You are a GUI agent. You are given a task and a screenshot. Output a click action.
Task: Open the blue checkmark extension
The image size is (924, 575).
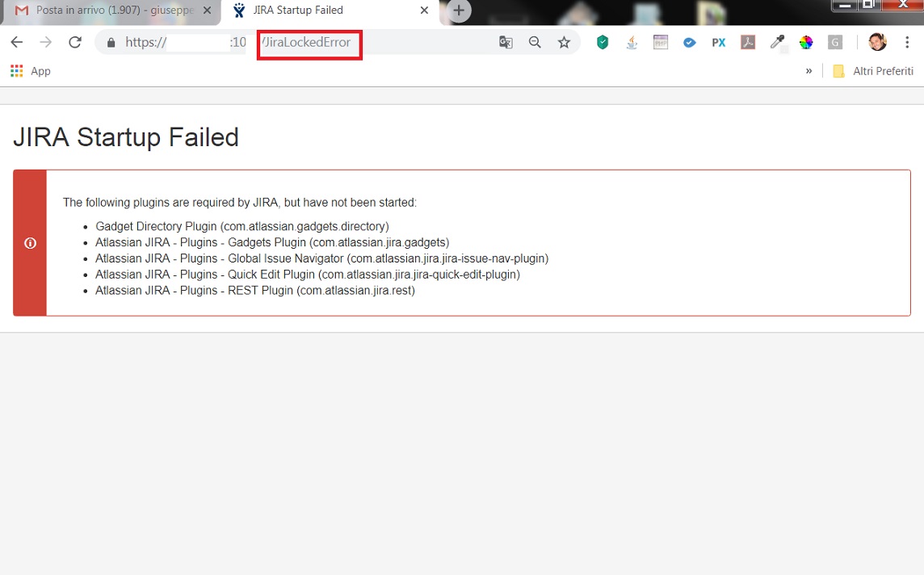pyautogui.click(x=690, y=43)
